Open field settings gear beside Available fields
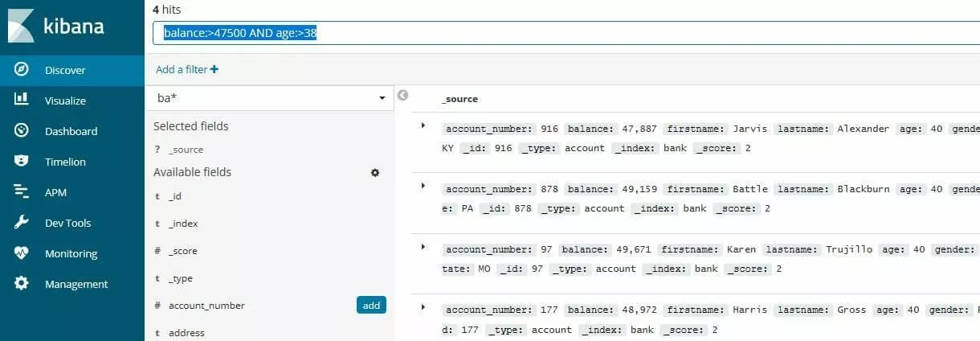 pos(374,173)
